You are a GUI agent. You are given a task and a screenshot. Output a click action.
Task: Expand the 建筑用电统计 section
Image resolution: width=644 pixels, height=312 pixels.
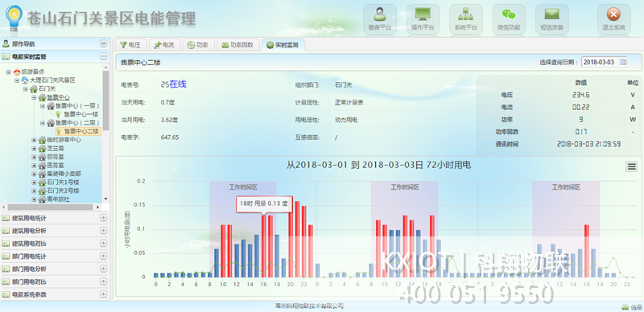coord(103,218)
